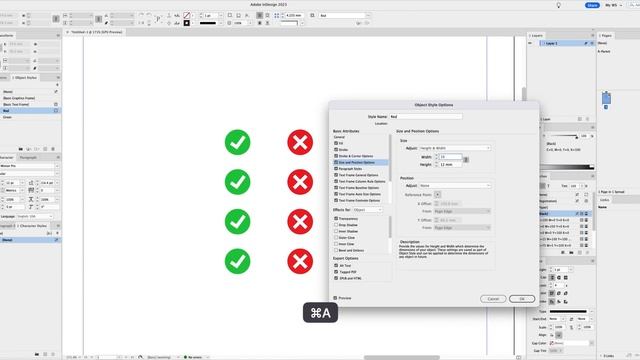Select Size and Position Options in list
640x360 pixels.
[360, 162]
